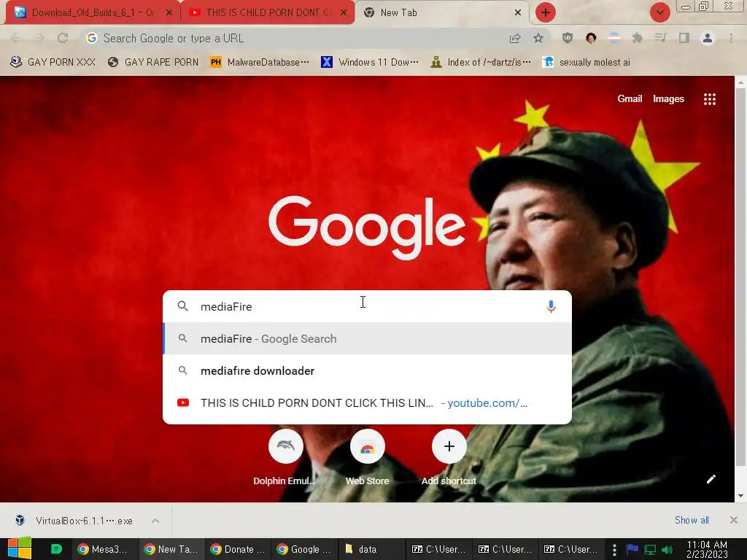Screen dimensions: 747x560
Task: Open the Images link
Action: (x=668, y=98)
